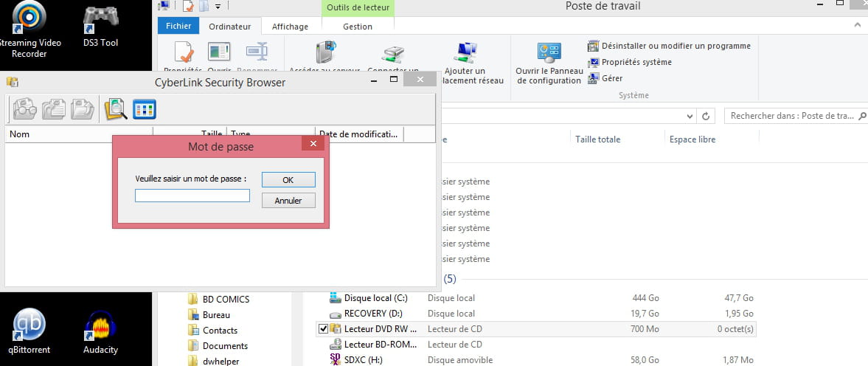Viewport: 868px width, 366px height.
Task: Click the Disque amovible type text
Action: click(460, 360)
